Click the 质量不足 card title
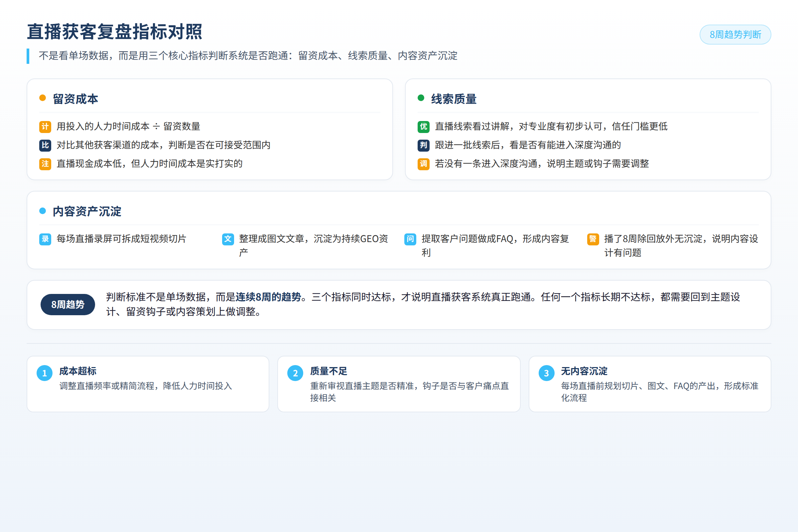The image size is (798, 532). [329, 371]
